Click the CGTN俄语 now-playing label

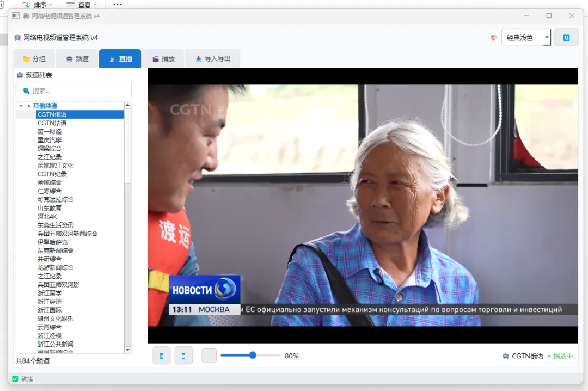click(527, 356)
